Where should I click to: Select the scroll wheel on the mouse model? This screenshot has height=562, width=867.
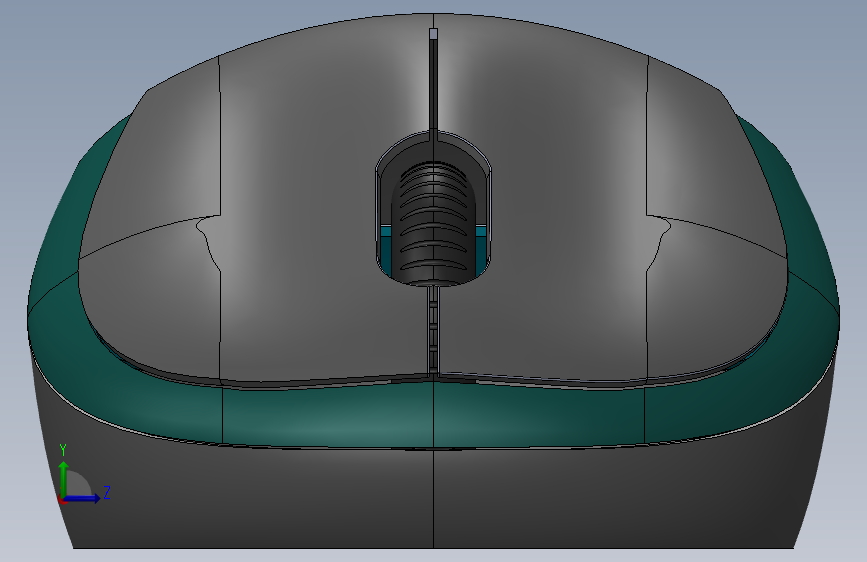(x=433, y=223)
